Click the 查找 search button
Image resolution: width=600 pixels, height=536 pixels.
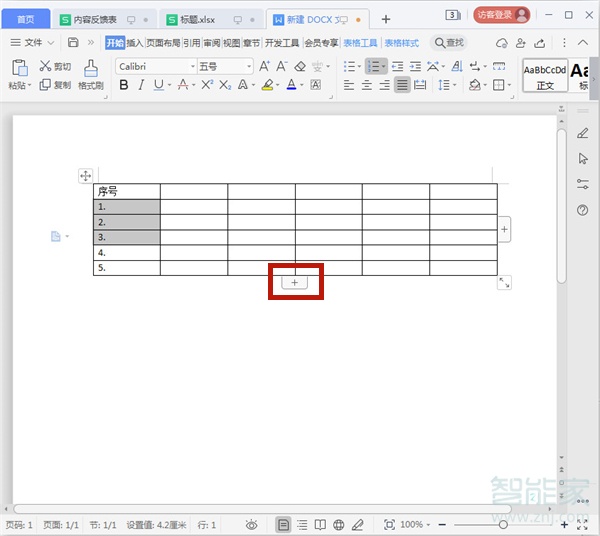click(449, 42)
